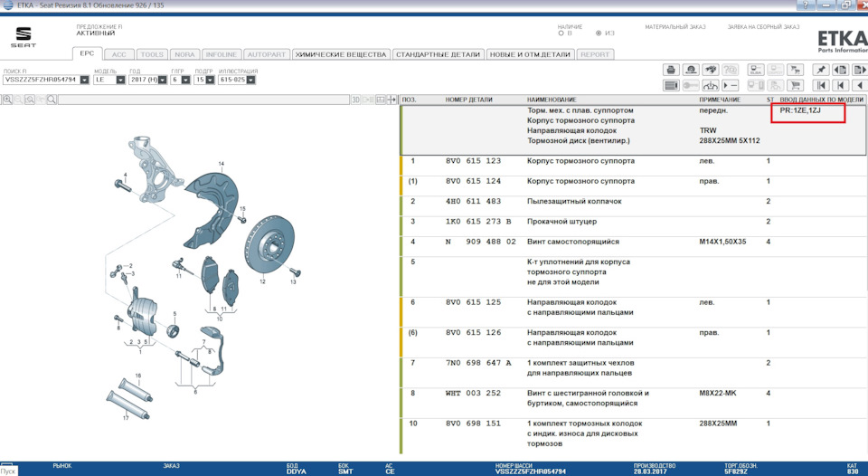Click the zoom-to-fit magnifier icon
The width and height of the screenshot is (868, 476).
point(29,100)
